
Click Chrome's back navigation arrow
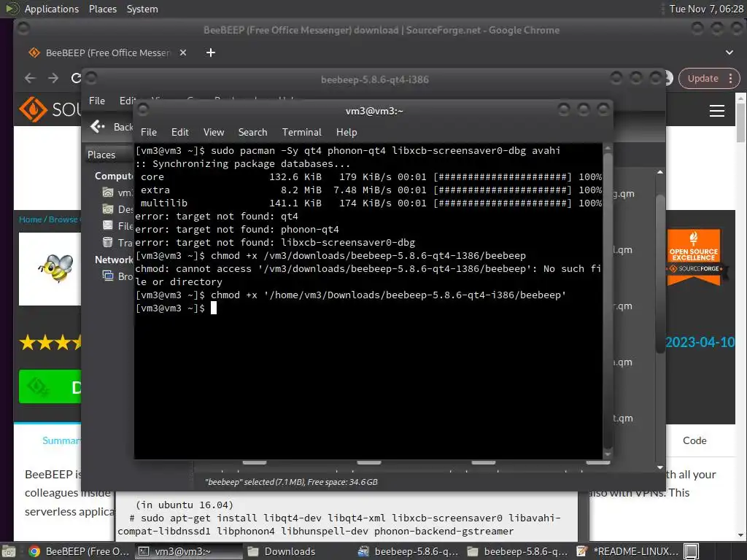pyautogui.click(x=30, y=78)
